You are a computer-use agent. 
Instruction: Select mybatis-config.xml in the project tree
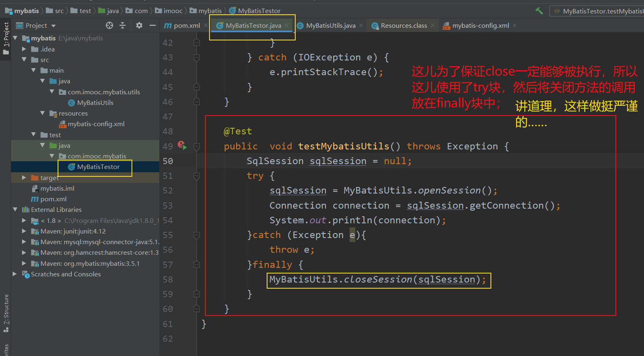pyautogui.click(x=92, y=124)
